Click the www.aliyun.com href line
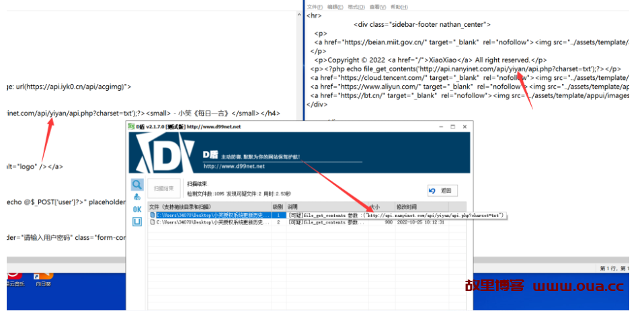This screenshot has height=311, width=644. coord(469,87)
